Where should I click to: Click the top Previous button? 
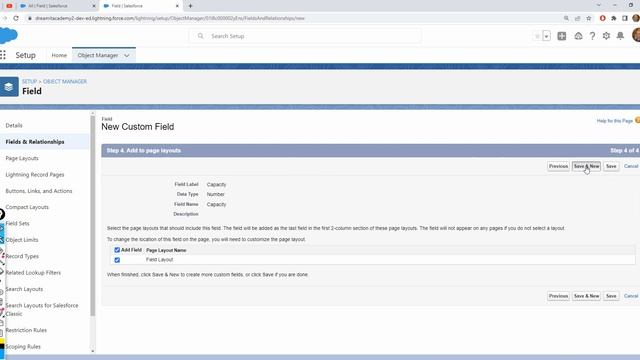coord(558,166)
